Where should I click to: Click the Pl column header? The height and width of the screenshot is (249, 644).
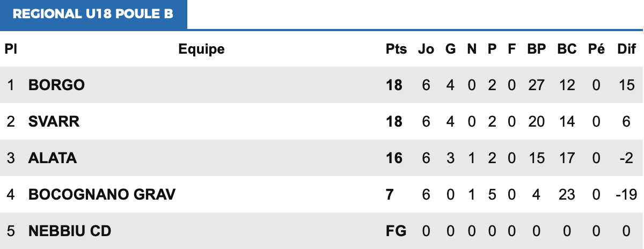click(x=11, y=49)
